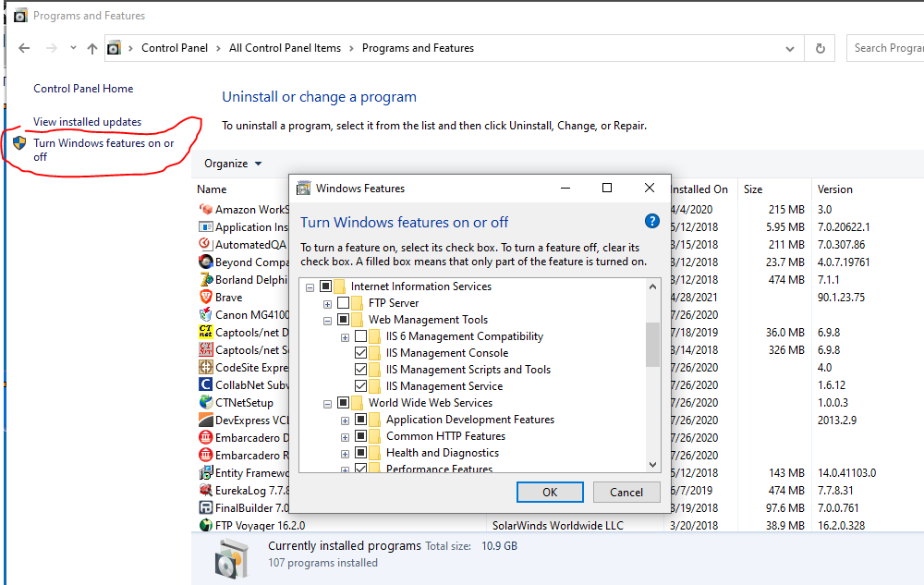Sort programs by Size column
Image resolution: width=924 pixels, height=585 pixels.
coord(752,189)
